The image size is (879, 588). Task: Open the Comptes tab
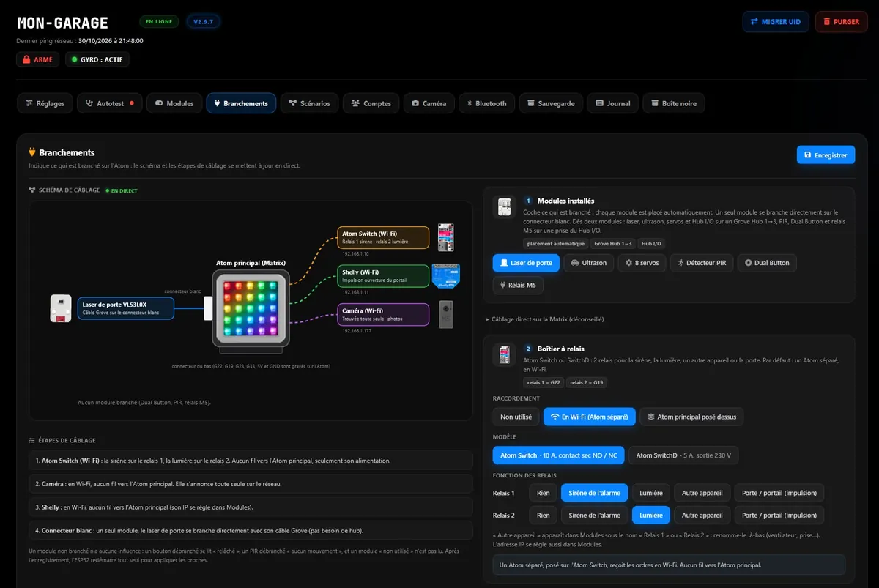tap(371, 103)
